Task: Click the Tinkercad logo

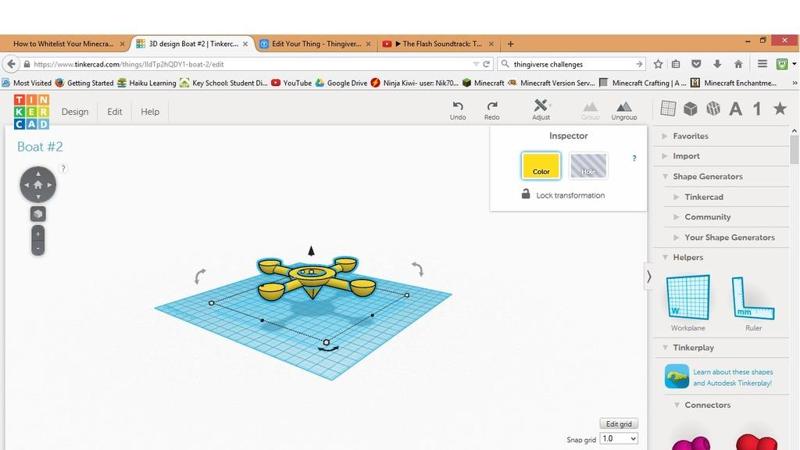Action: [x=32, y=112]
